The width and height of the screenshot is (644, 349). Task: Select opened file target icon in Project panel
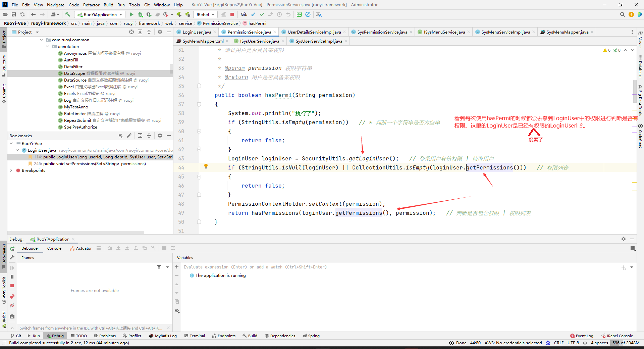(x=131, y=32)
